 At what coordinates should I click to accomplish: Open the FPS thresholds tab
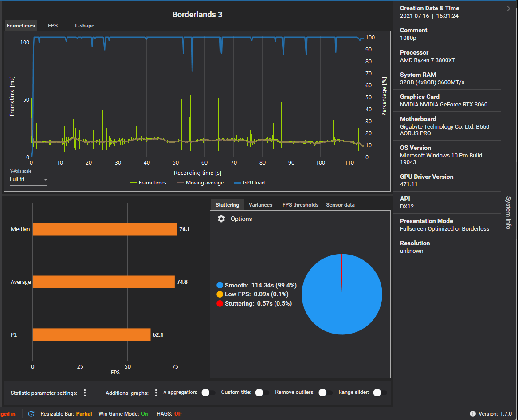300,205
